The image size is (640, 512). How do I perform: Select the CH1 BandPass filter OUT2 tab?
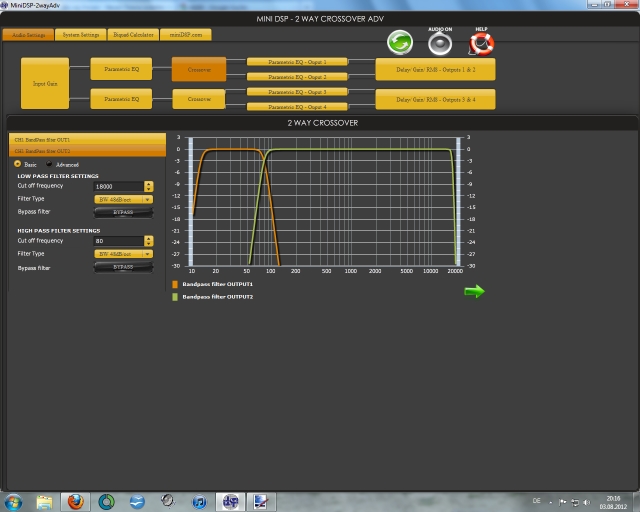coord(87,151)
